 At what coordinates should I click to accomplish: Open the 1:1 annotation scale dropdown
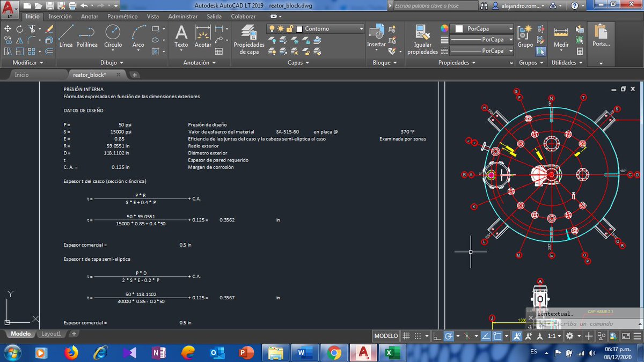click(554, 336)
